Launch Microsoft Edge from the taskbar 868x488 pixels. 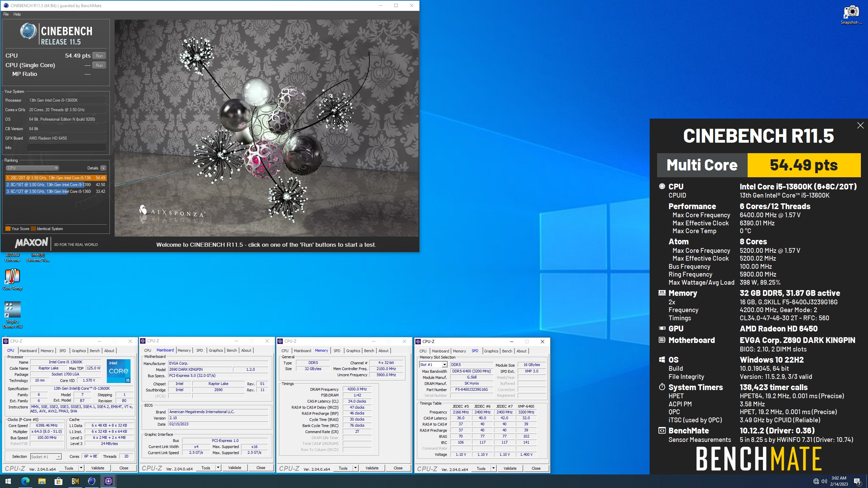pos(25,481)
